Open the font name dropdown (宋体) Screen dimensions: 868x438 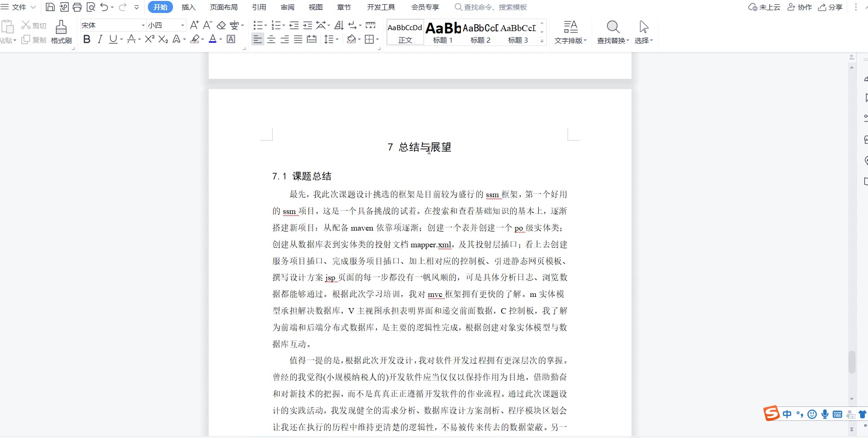pyautogui.click(x=143, y=25)
